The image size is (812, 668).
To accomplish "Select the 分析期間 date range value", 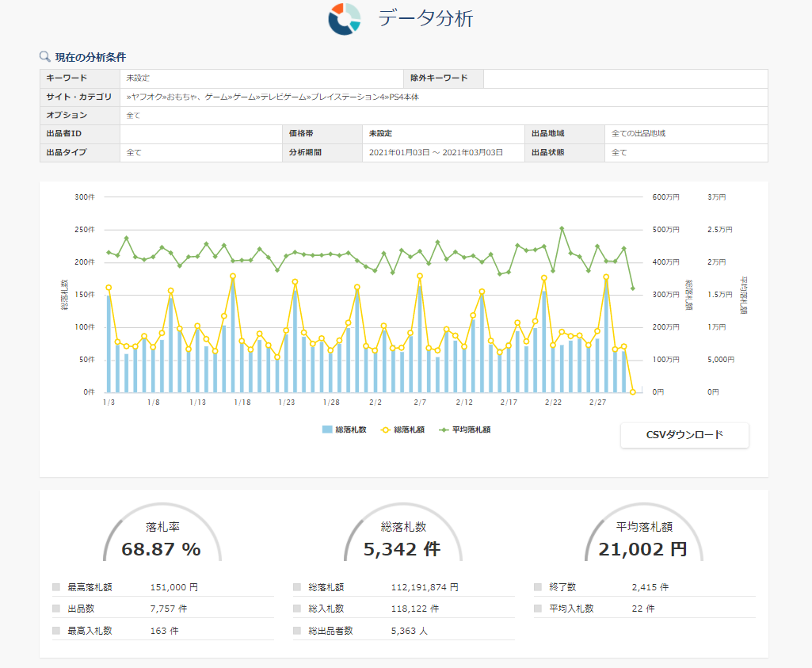I will point(436,152).
